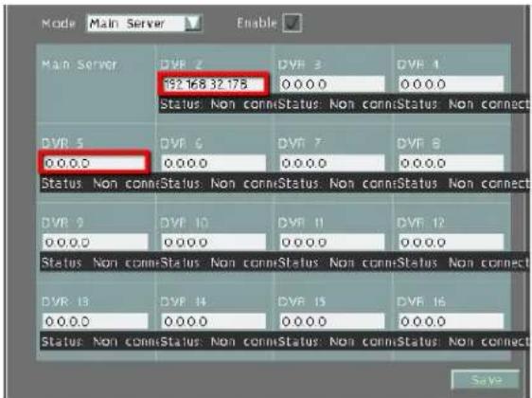
Task: Click the DVR 13 label
Action: [x=65, y=301]
